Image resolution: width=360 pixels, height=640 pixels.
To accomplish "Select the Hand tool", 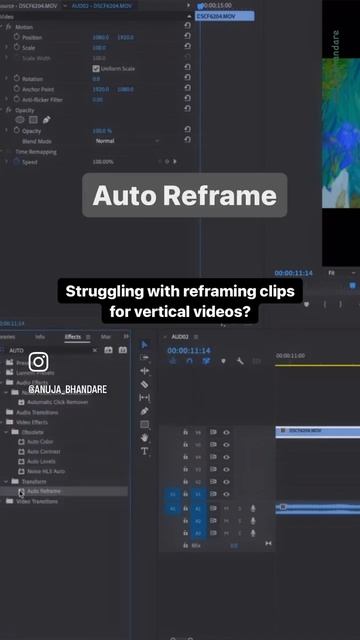I will 144,438.
